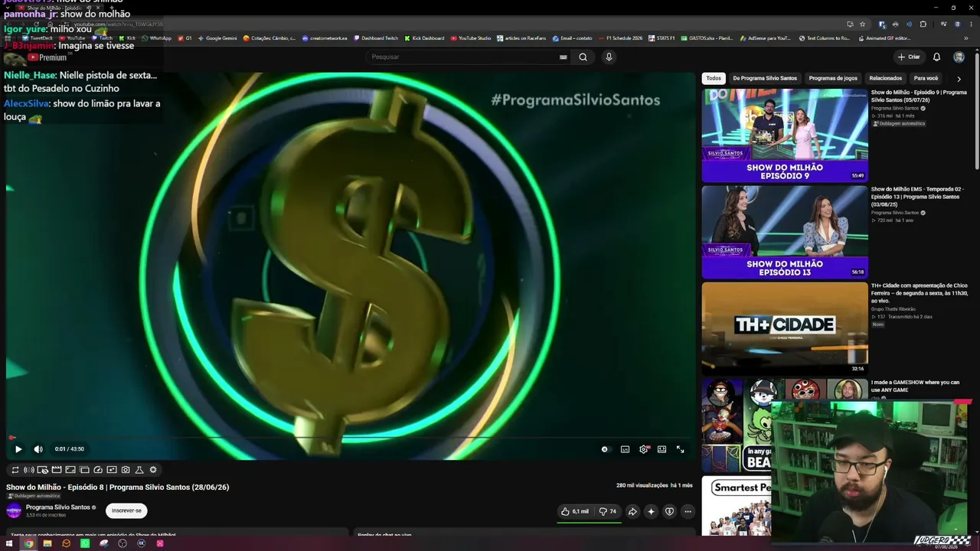The width and height of the screenshot is (980, 551).
Task: Play the Show do Milhão video
Action: tap(18, 449)
